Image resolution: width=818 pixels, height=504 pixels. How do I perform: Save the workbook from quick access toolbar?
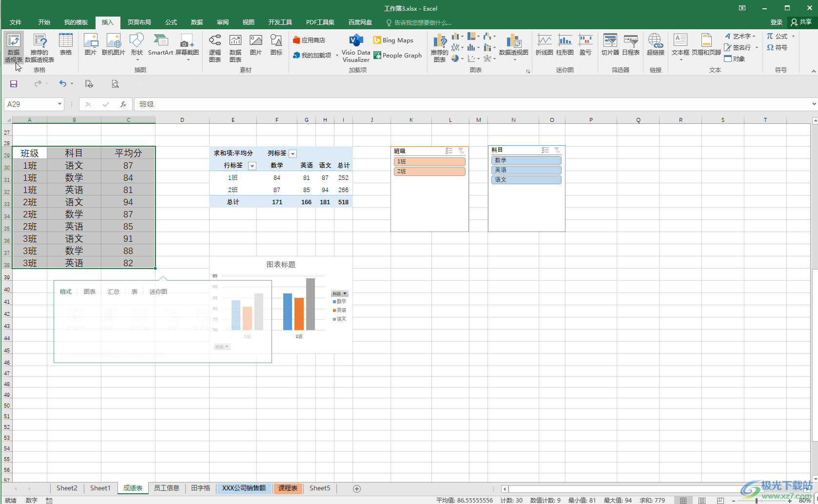point(14,84)
